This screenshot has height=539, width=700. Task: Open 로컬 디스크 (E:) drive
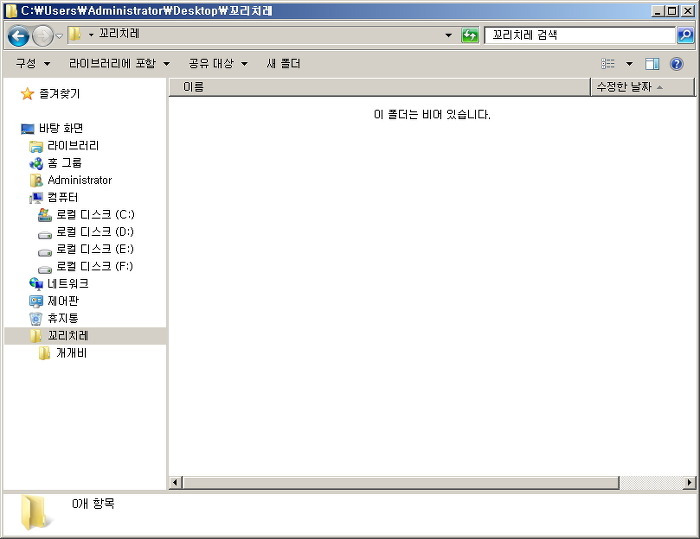[95, 249]
